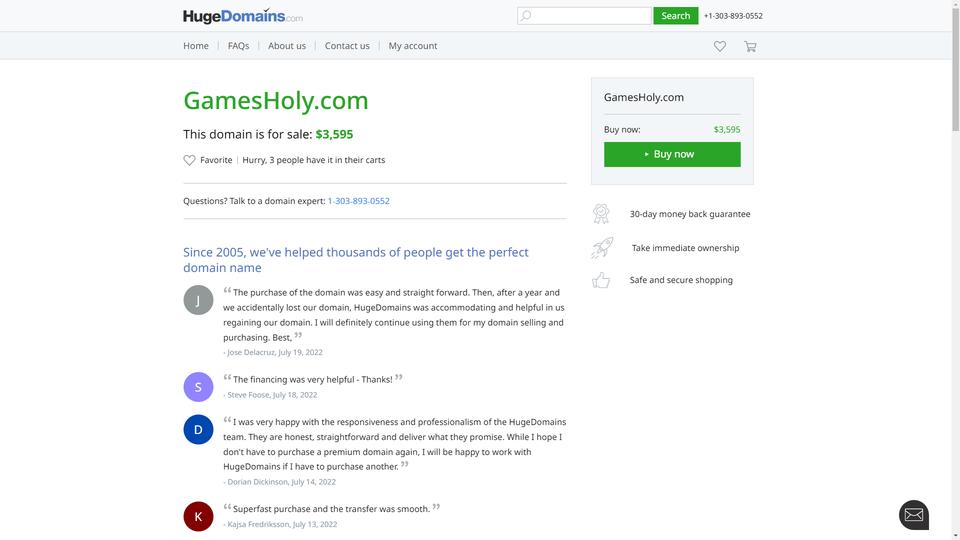Click the Favorite link text
This screenshot has height=540, width=960.
pyautogui.click(x=216, y=160)
